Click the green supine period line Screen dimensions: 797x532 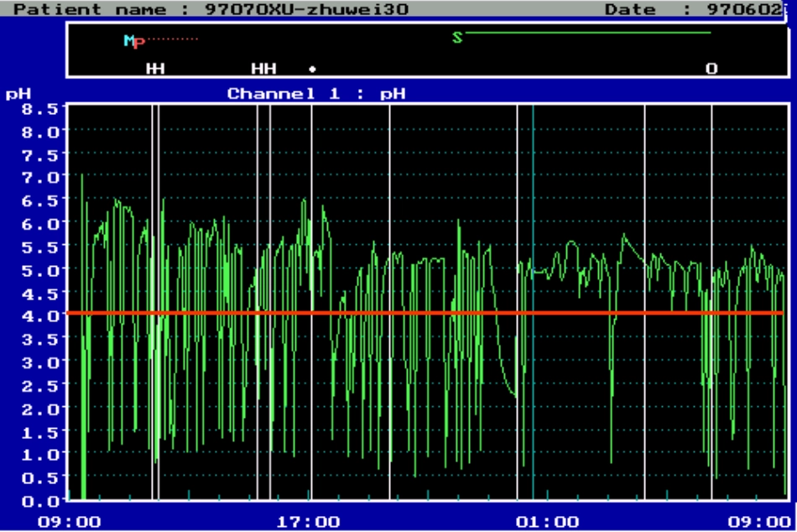[587, 33]
